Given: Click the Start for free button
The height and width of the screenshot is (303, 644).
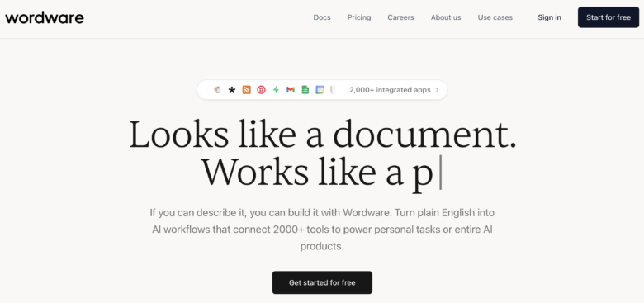Looking at the screenshot, I should [x=608, y=17].
